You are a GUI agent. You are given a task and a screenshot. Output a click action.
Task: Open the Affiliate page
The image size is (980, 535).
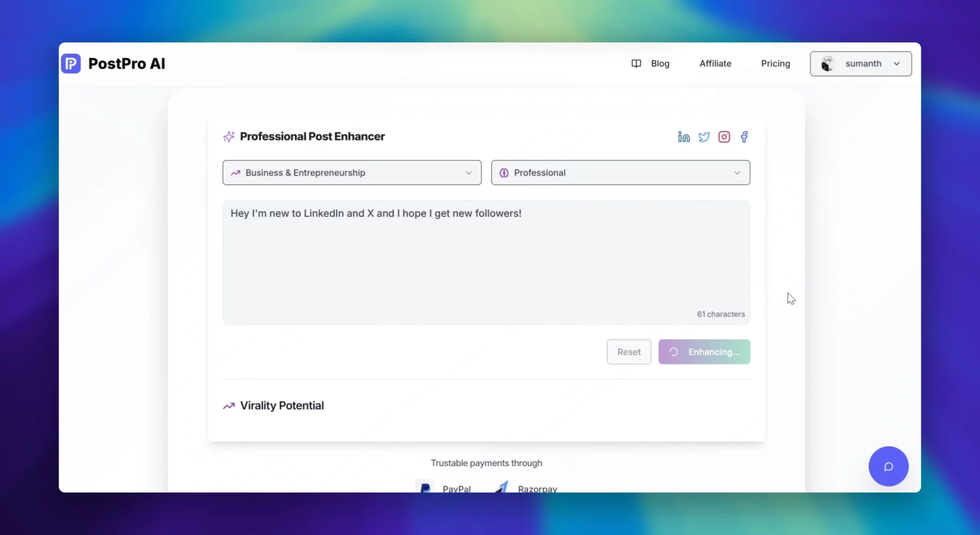(x=715, y=64)
